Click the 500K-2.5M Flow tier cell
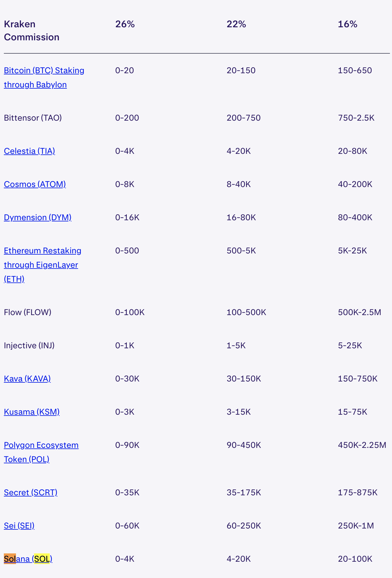This screenshot has width=392, height=578. tap(359, 312)
